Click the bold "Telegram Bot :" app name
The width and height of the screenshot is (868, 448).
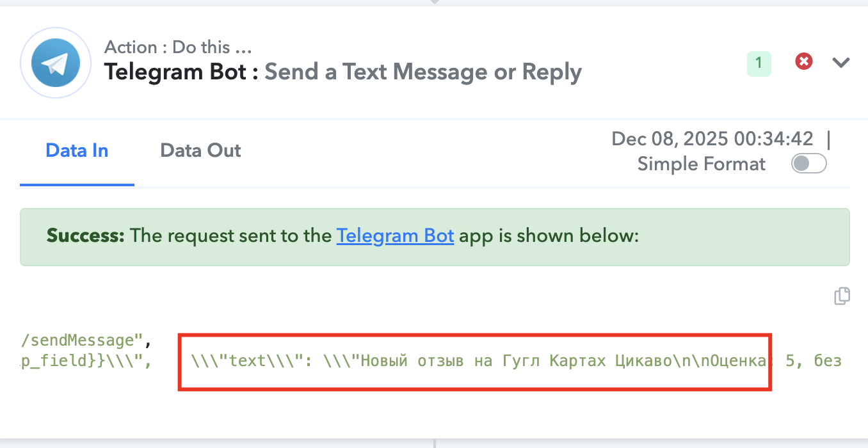click(x=181, y=72)
